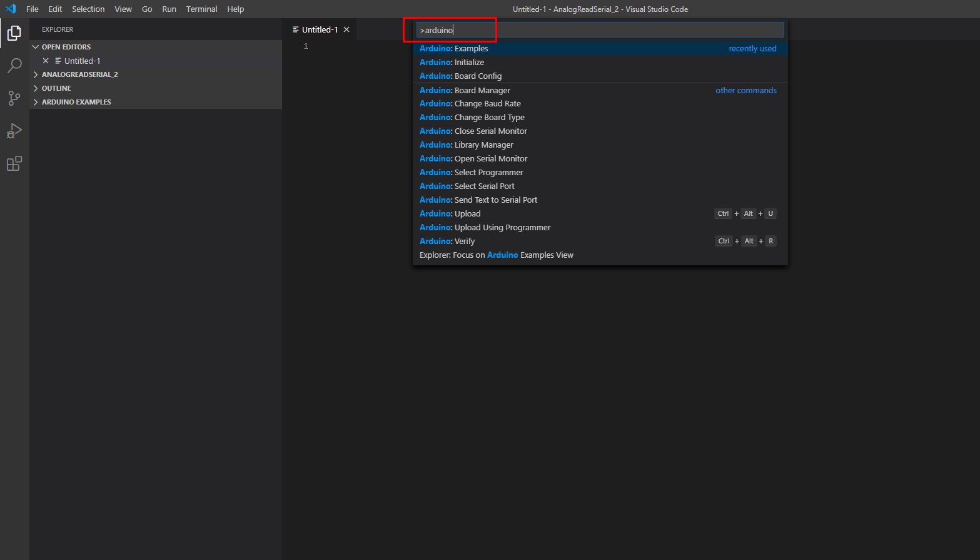Select the Source Control icon

pyautogui.click(x=14, y=98)
